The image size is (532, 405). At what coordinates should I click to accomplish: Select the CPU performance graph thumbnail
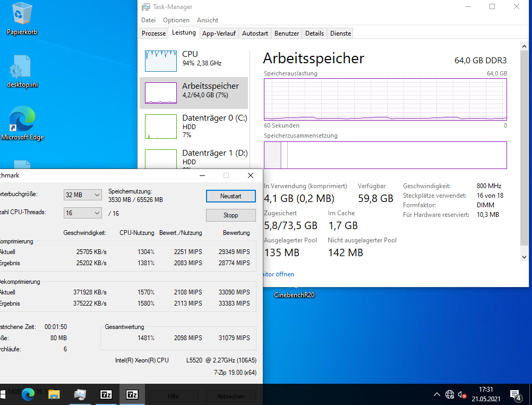(161, 61)
